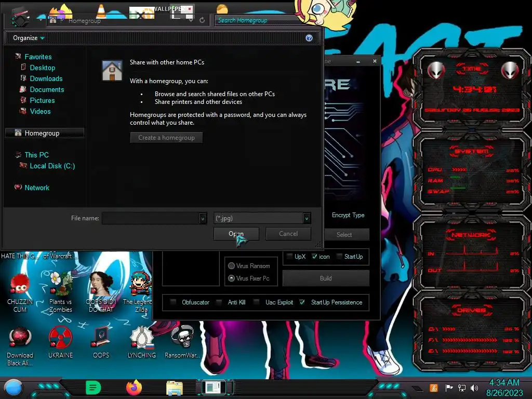Click the large homegroup house icon

[x=112, y=71]
